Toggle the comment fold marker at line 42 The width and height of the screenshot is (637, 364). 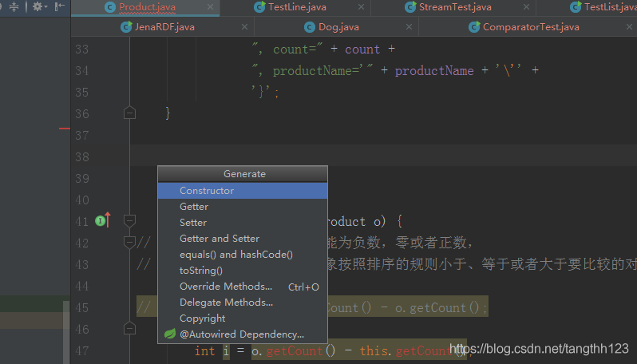click(x=129, y=241)
